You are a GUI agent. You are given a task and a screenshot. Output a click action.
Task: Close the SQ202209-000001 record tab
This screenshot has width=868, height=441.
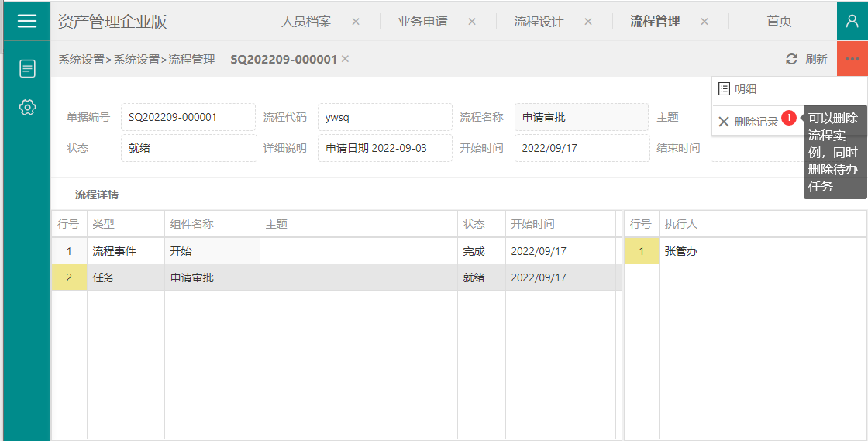[346, 59]
